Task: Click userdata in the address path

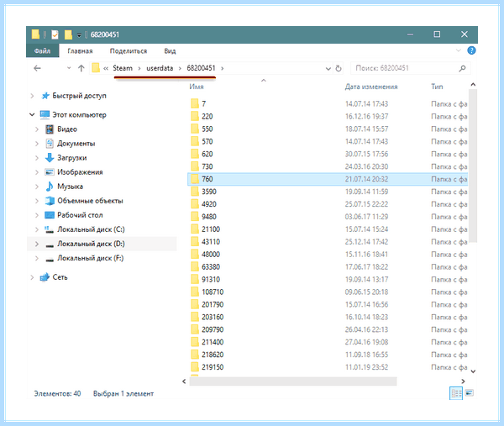Action: point(160,68)
